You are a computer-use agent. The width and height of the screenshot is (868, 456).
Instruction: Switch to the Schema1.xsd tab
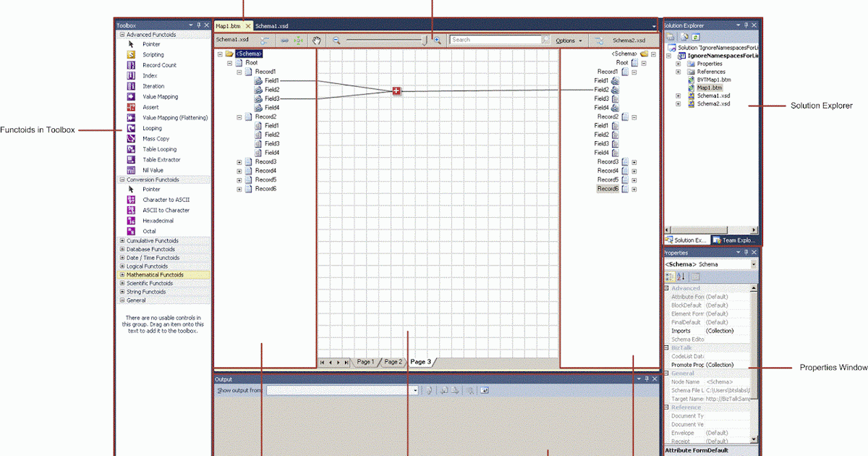click(272, 25)
